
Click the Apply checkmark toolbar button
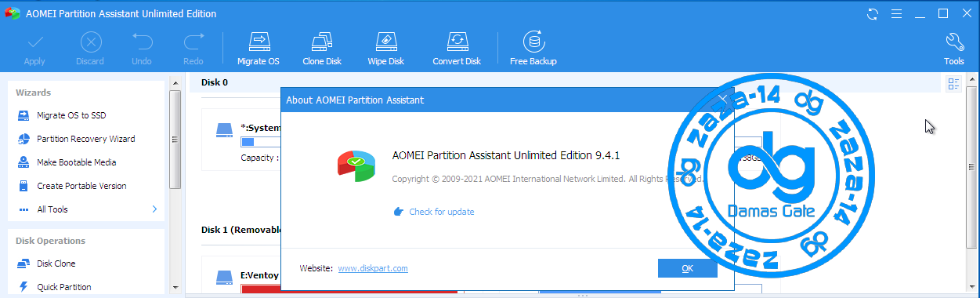[x=34, y=49]
